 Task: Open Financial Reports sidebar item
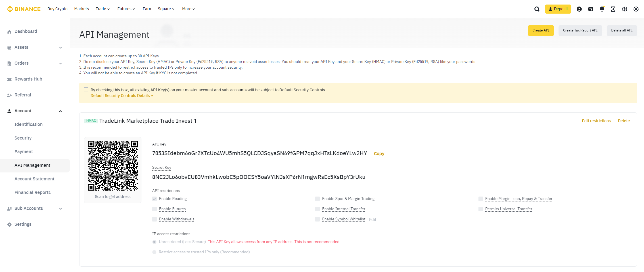33,193
